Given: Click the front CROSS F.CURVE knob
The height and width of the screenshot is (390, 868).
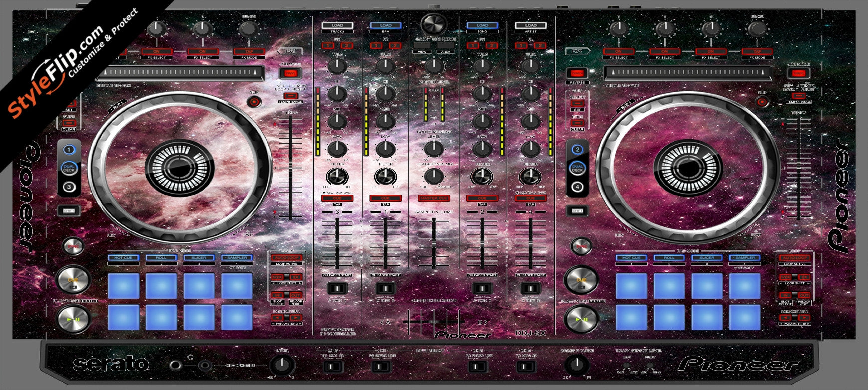Looking at the screenshot, I should 577,365.
